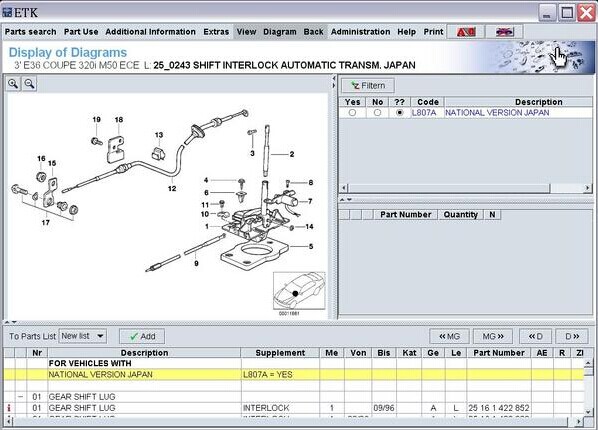Close the ETK window
The width and height of the screenshot is (598, 430).
[x=587, y=13]
